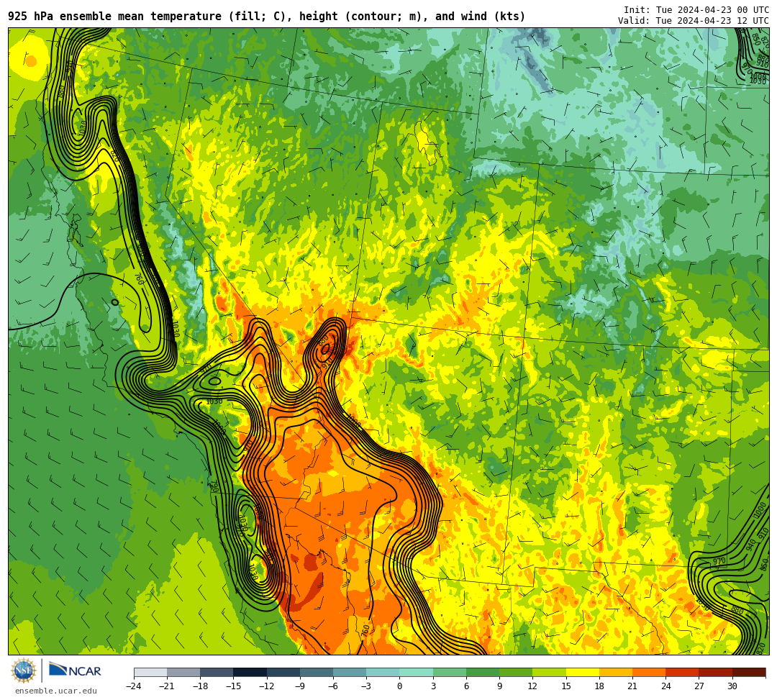This screenshot has height=700, width=777.
Task: Click the yellow colorbar swatch between 15 and 18
Action: pos(583,672)
